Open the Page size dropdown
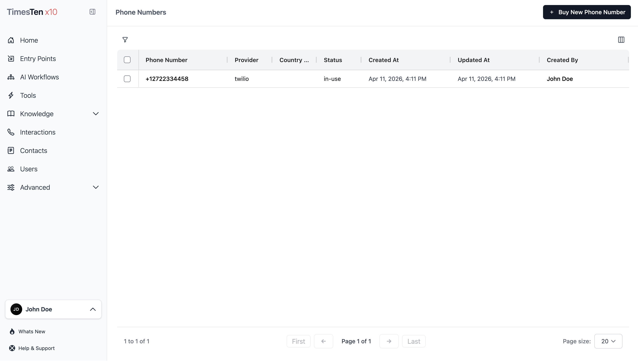Viewport: 638px width, 364px height. click(x=608, y=341)
